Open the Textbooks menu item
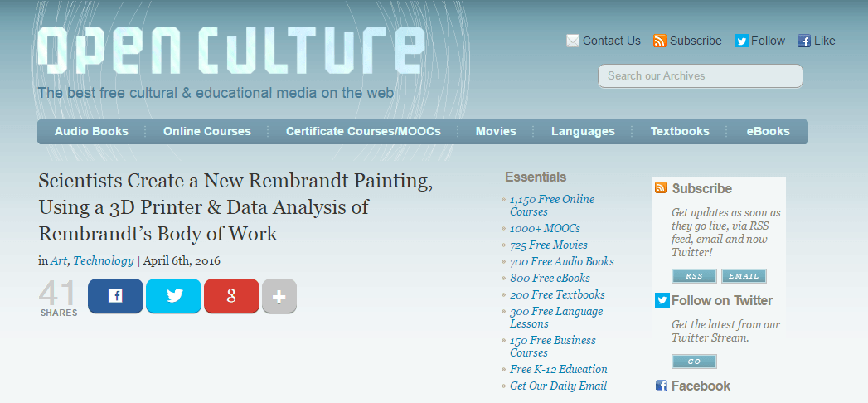This screenshot has width=868, height=403. [x=680, y=131]
